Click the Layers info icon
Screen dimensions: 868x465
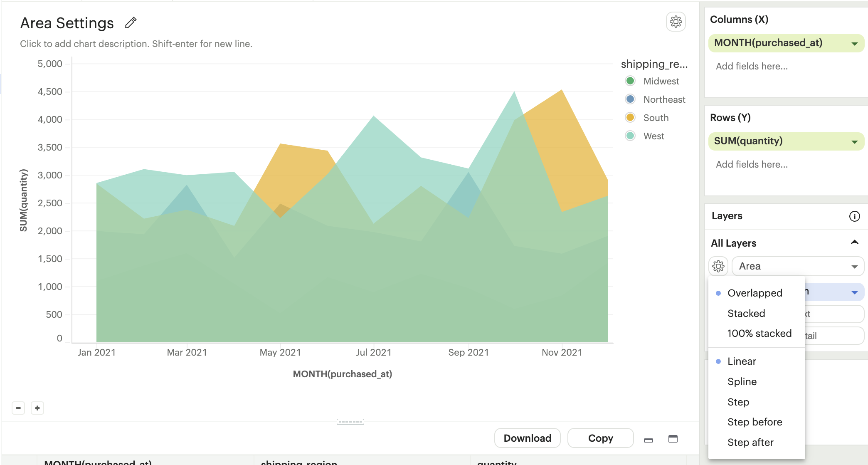(x=854, y=216)
